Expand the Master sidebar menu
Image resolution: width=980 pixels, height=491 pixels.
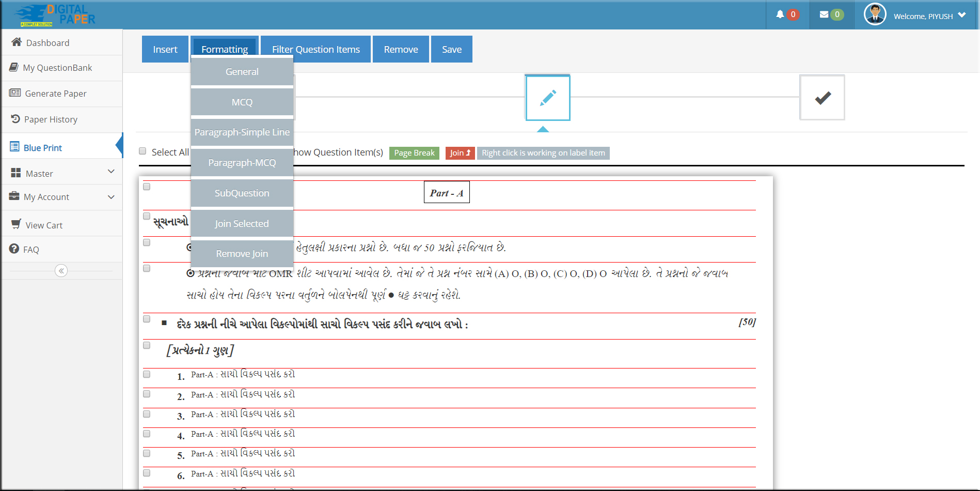[x=62, y=173]
